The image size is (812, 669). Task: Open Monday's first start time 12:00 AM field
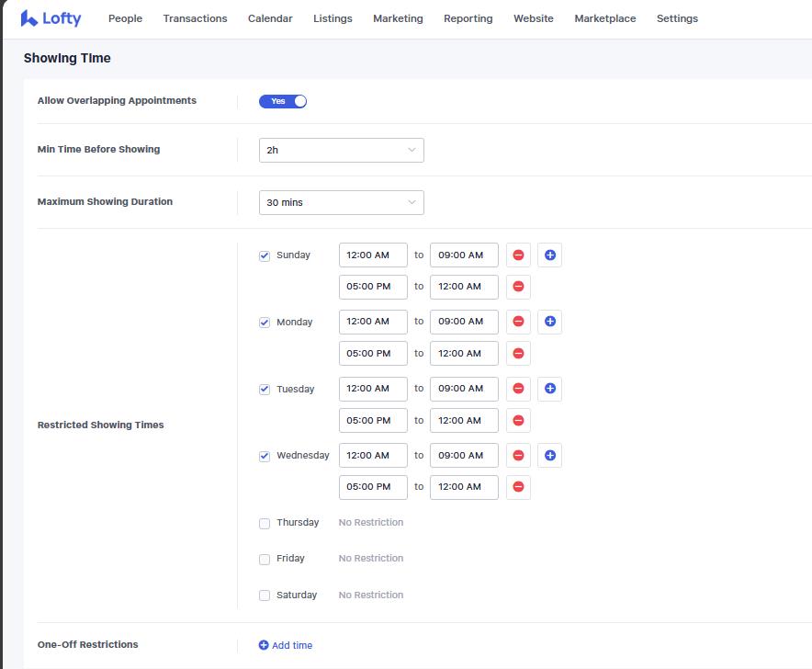[373, 322]
